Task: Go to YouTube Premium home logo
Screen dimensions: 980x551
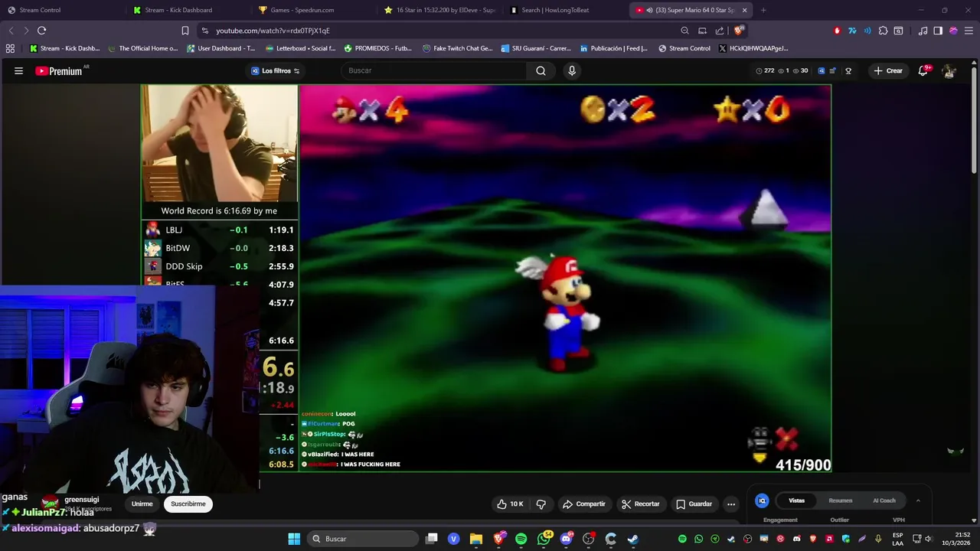Action: pyautogui.click(x=59, y=70)
